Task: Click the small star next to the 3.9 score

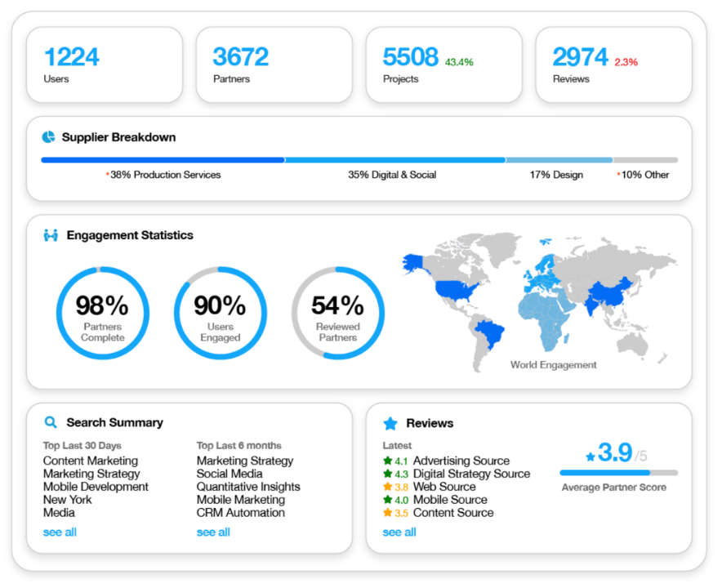Action: 590,457
